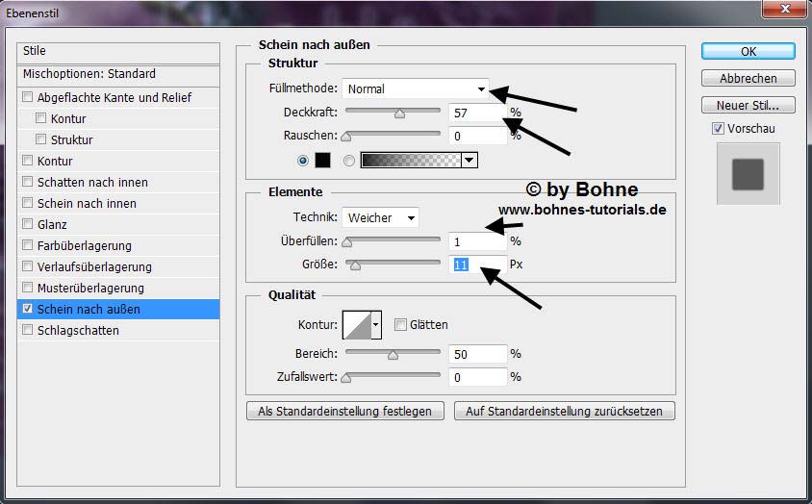Click the Deckkraft slider handle

click(x=399, y=113)
